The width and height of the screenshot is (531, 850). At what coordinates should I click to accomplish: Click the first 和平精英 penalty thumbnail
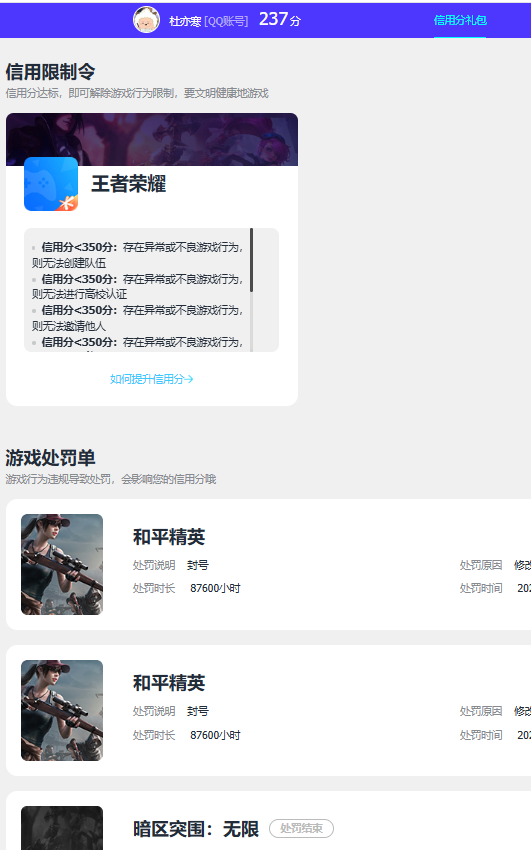click(62, 564)
